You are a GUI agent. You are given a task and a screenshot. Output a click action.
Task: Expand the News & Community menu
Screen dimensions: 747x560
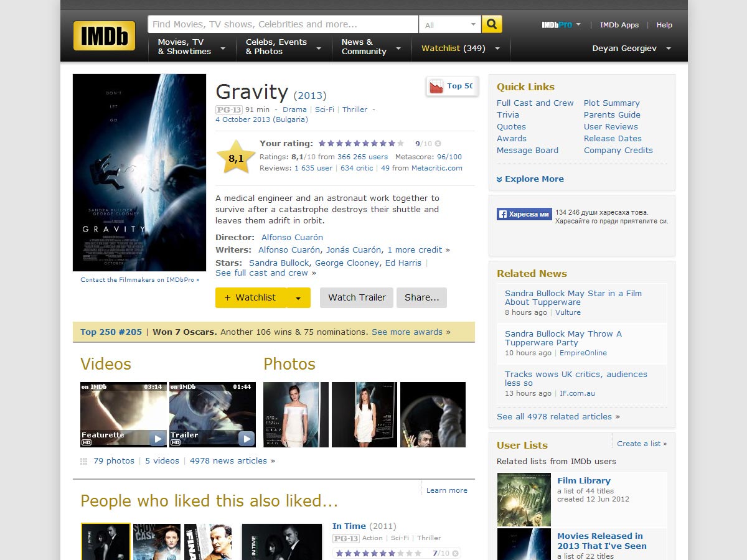point(371,47)
